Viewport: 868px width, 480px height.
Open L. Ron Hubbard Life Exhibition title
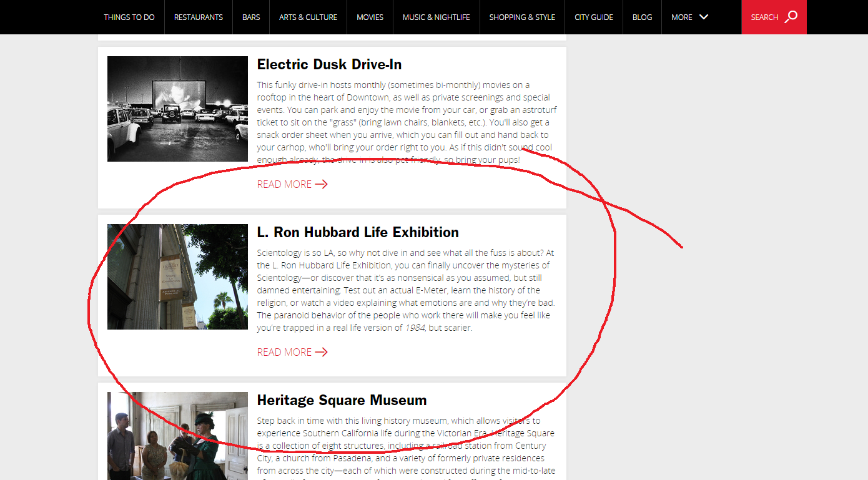pyautogui.click(x=358, y=232)
